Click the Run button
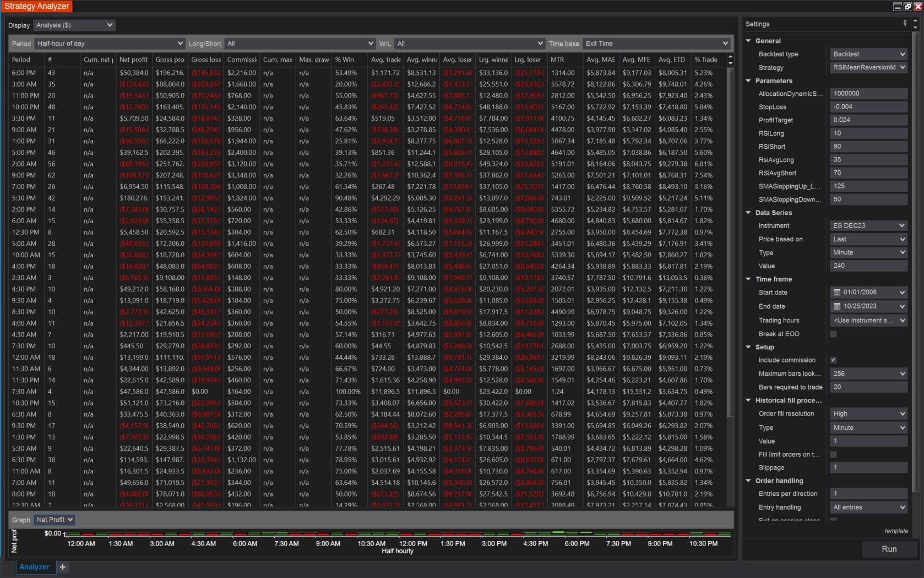924x578 pixels. pos(889,549)
